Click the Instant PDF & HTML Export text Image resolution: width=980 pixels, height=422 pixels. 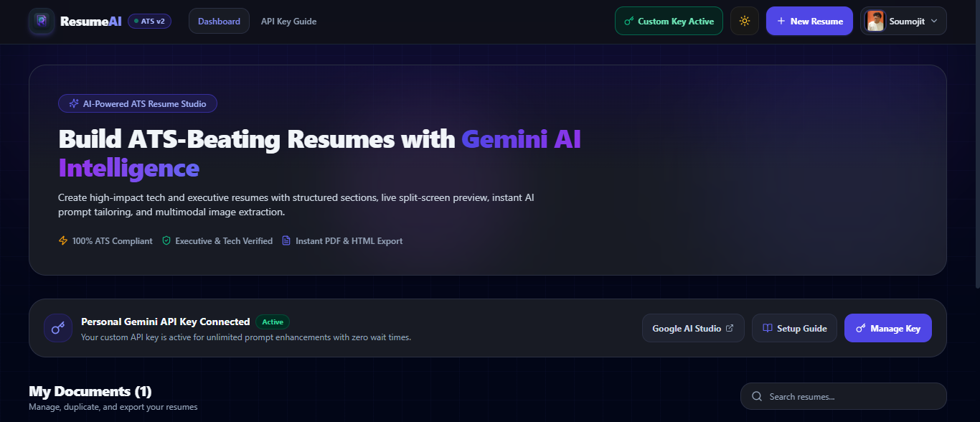349,241
